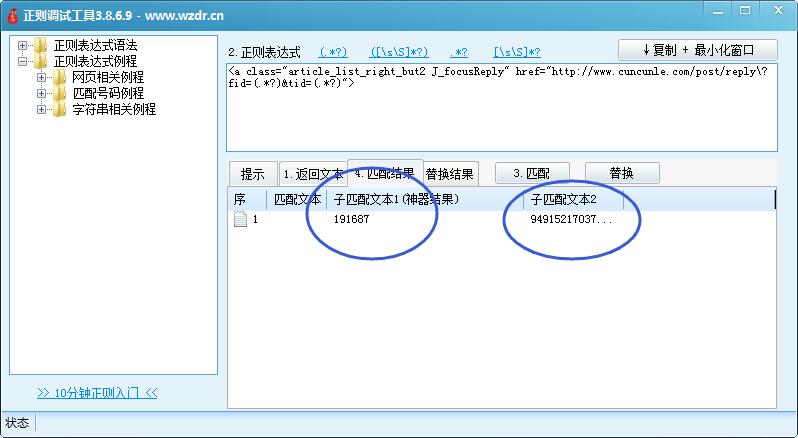
Task: Collapse the 正则表达式例程 tree node
Action: tap(23, 62)
